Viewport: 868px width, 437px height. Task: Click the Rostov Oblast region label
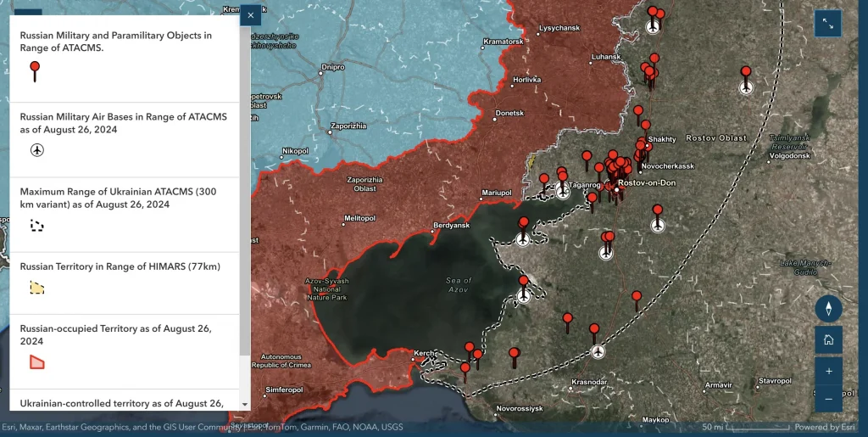click(716, 138)
